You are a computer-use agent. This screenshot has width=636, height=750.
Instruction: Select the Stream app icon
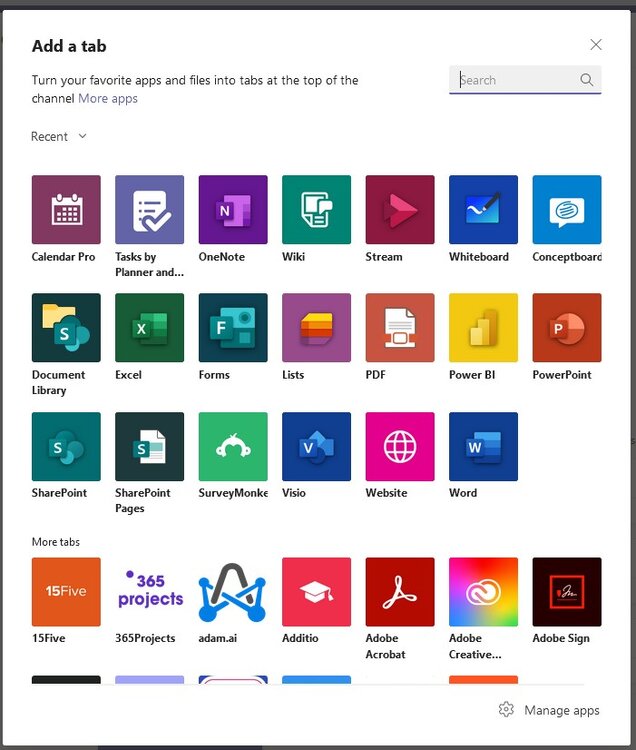click(x=400, y=210)
